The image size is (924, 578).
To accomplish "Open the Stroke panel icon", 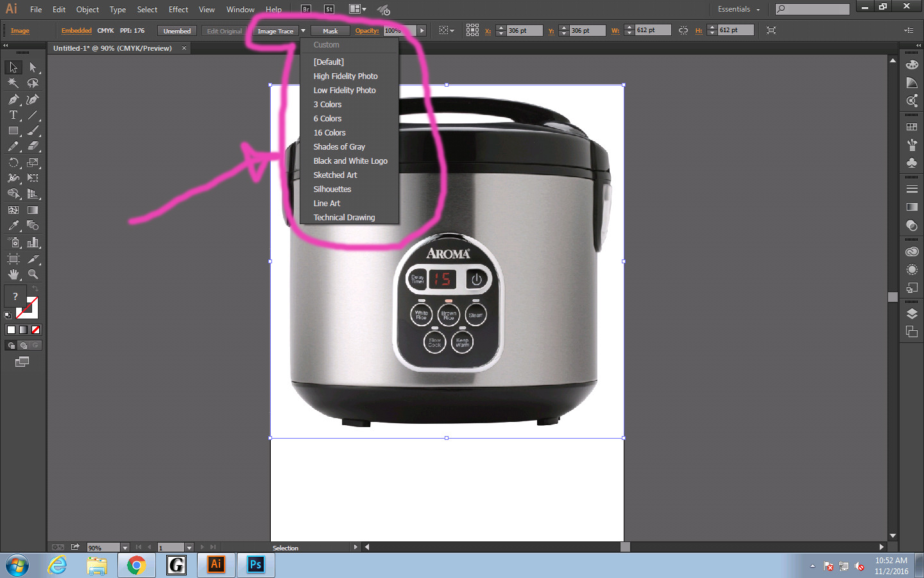I will [912, 189].
